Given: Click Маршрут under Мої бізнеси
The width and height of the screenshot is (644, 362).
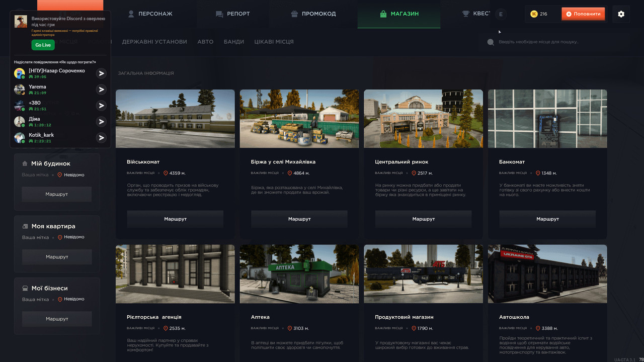Looking at the screenshot, I should [x=57, y=319].
